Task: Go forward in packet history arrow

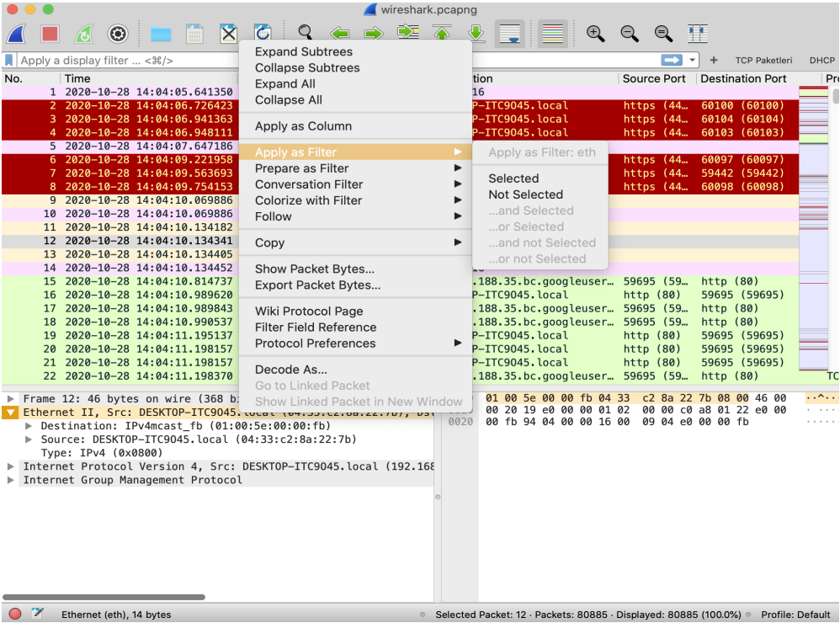Action: tap(374, 34)
